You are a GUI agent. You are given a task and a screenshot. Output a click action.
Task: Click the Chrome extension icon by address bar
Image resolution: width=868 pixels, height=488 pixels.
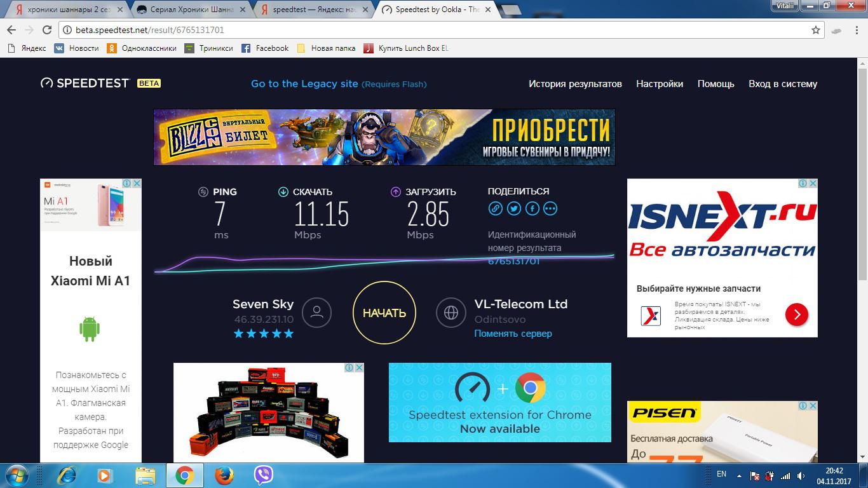(837, 30)
